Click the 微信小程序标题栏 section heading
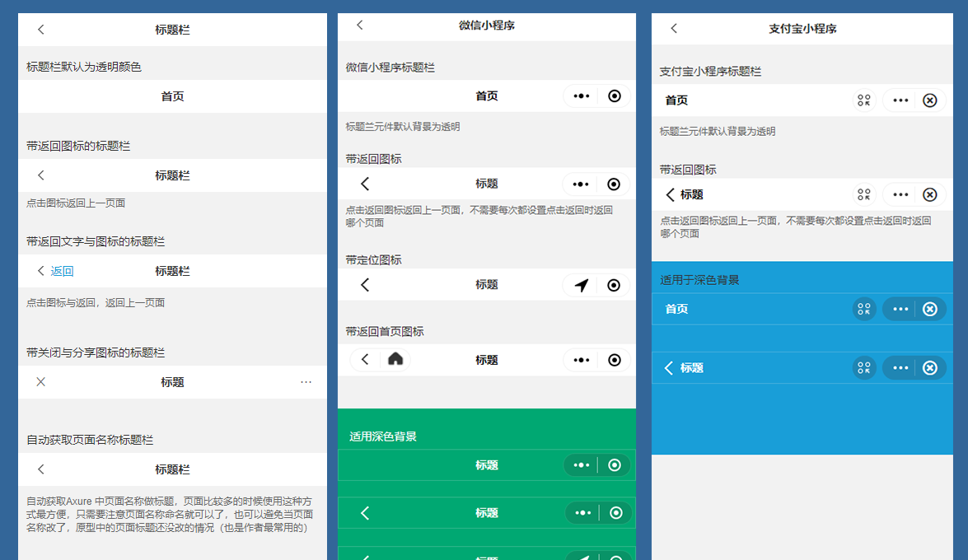 tap(390, 68)
